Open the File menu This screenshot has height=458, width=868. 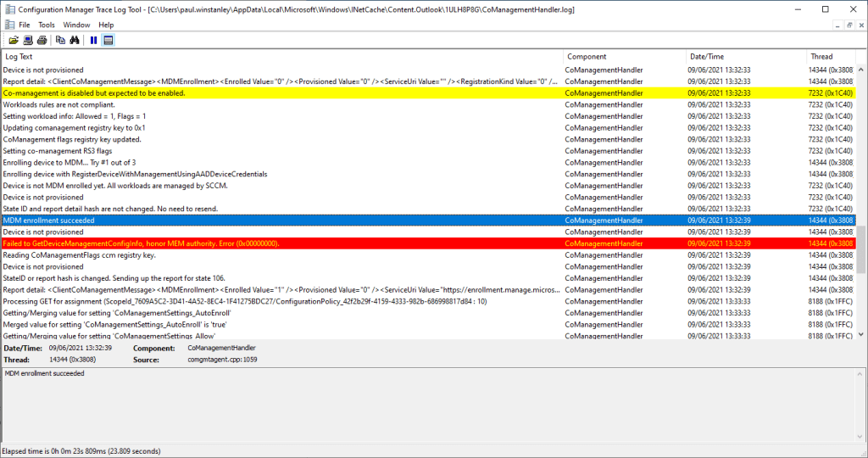(x=25, y=25)
